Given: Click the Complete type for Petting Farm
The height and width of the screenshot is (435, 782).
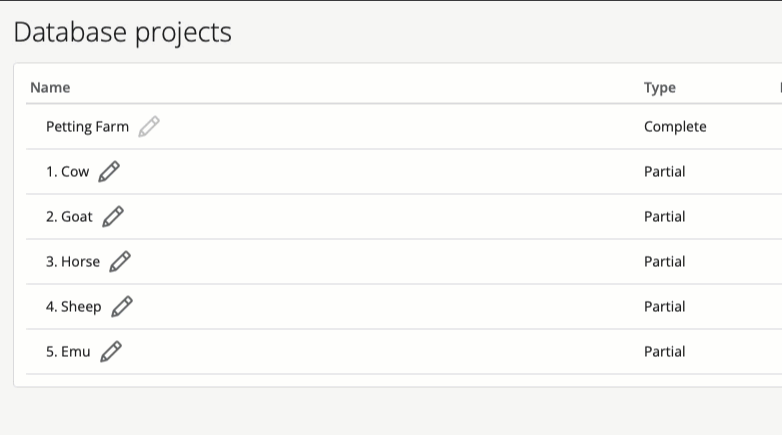Looking at the screenshot, I should tap(675, 127).
